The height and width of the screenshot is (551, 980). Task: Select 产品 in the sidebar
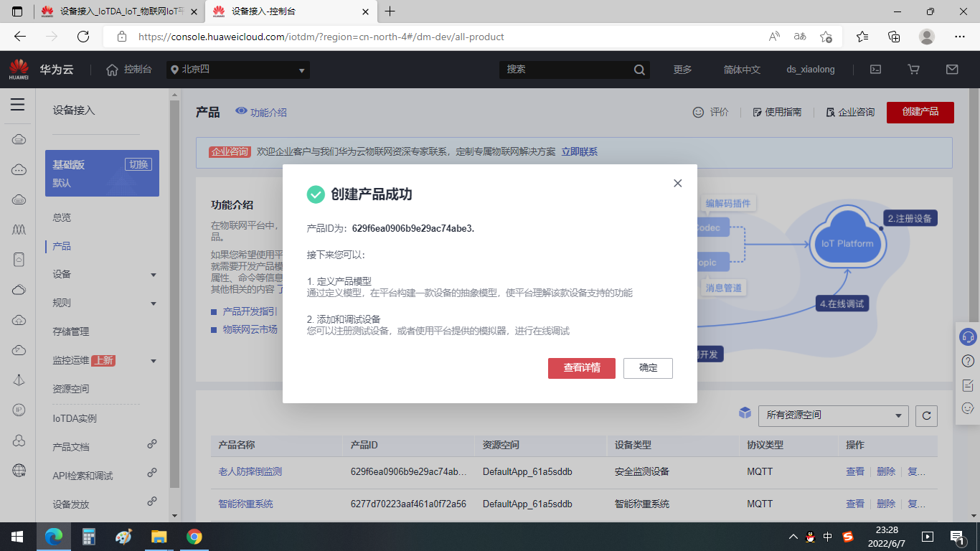tap(62, 246)
